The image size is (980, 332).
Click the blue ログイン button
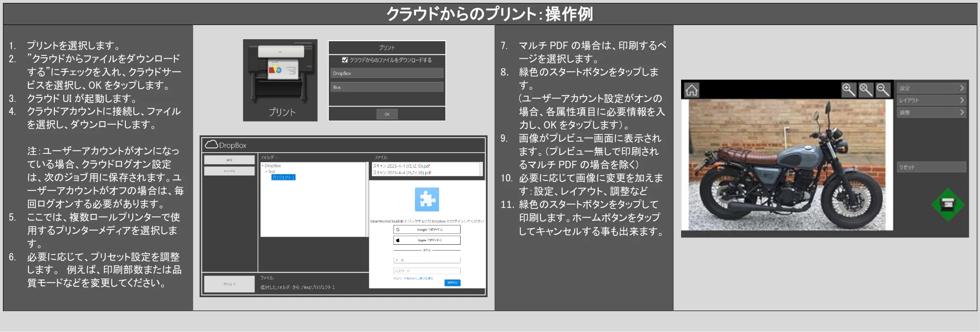click(452, 282)
